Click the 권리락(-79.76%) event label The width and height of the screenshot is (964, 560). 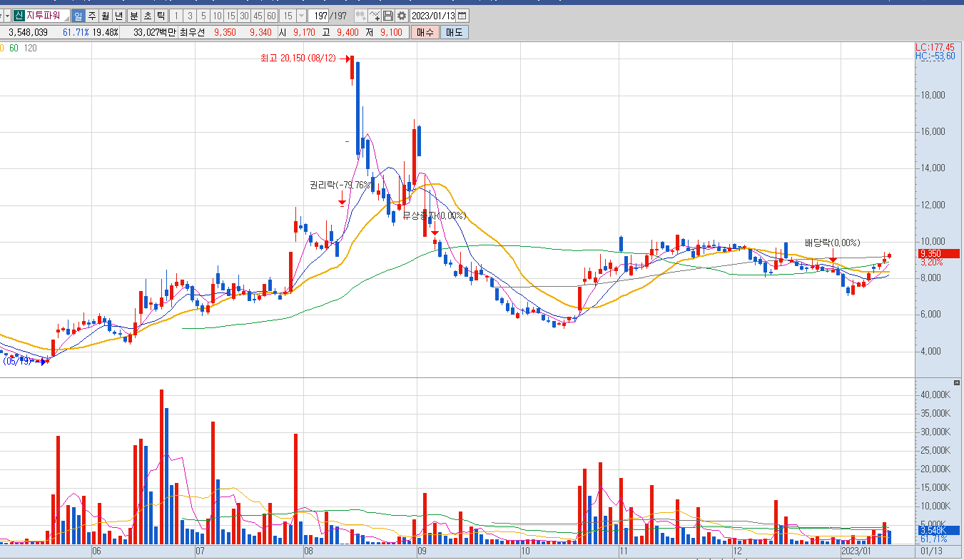click(x=340, y=185)
